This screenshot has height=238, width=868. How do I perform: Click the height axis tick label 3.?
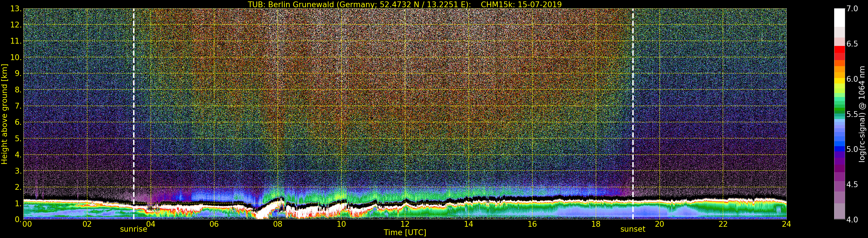tap(18, 171)
